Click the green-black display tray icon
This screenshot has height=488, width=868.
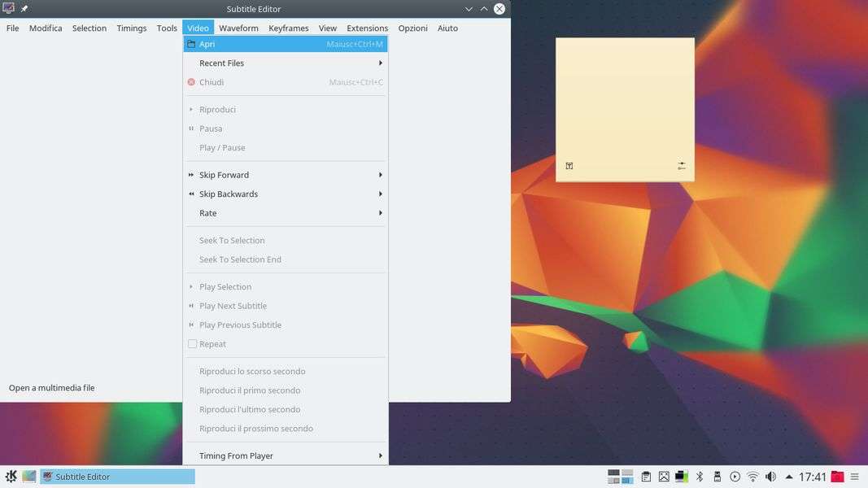tap(682, 477)
